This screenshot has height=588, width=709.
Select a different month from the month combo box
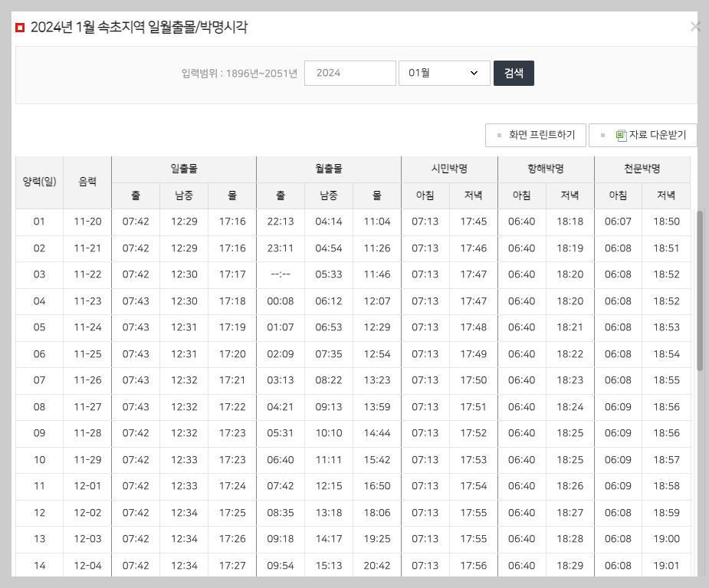[445, 73]
